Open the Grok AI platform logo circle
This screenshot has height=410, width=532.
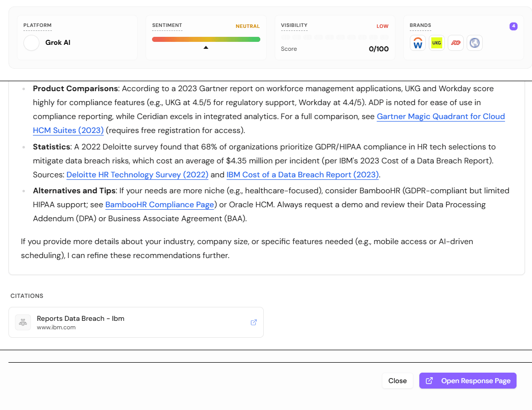[x=31, y=43]
